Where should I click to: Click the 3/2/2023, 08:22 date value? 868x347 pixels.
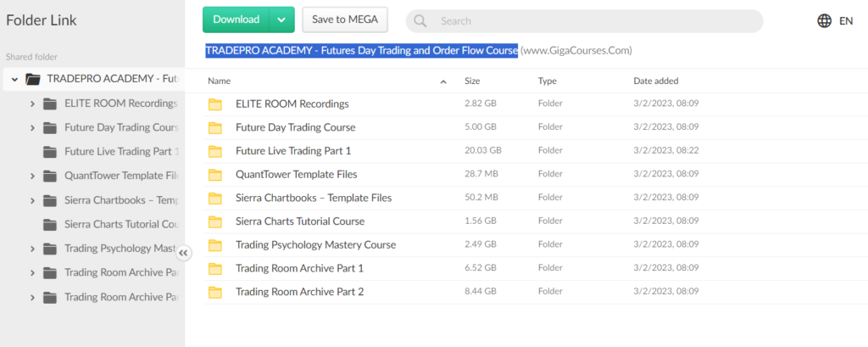666,150
